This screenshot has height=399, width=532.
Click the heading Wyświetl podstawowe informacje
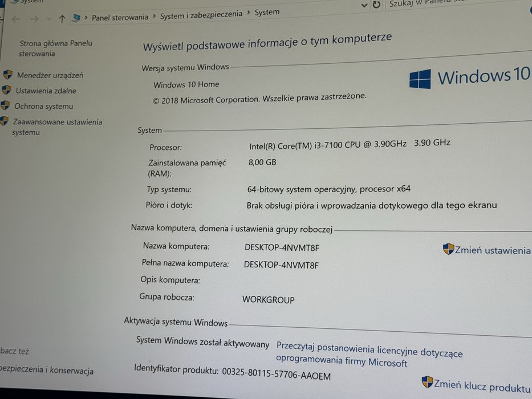click(267, 42)
